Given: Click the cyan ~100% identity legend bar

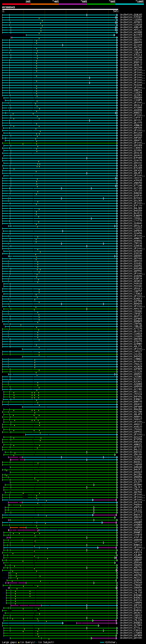Looking at the screenshot, I should [x=130, y=4].
